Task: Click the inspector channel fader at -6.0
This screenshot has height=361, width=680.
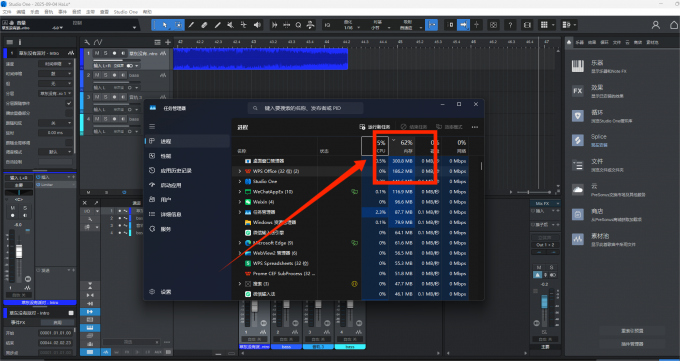Action: click(x=19, y=251)
